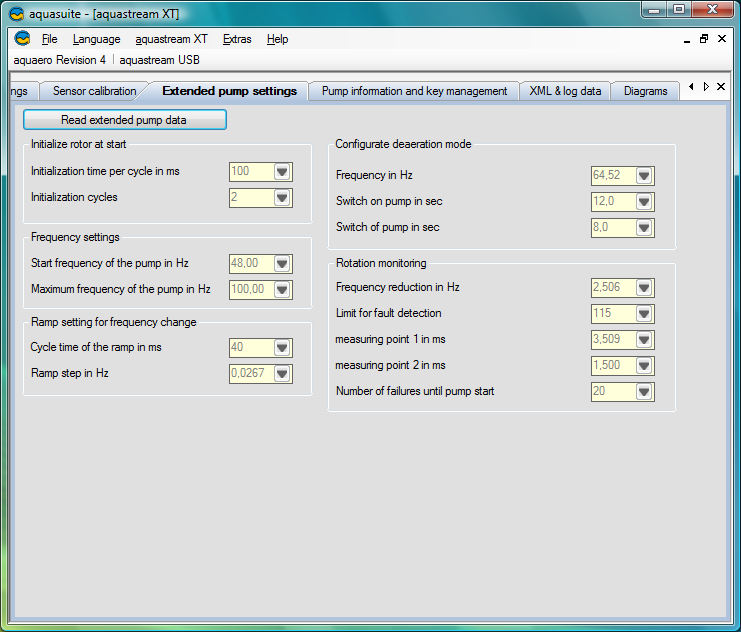The image size is (741, 632).
Task: Click aquaero Revision 4 toolbar entry
Action: pyautogui.click(x=60, y=60)
